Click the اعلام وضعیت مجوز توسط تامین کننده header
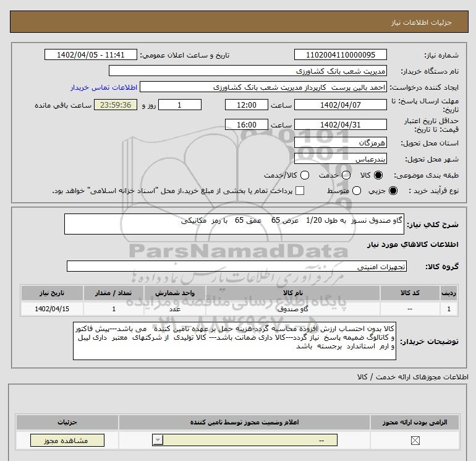 click(x=245, y=422)
